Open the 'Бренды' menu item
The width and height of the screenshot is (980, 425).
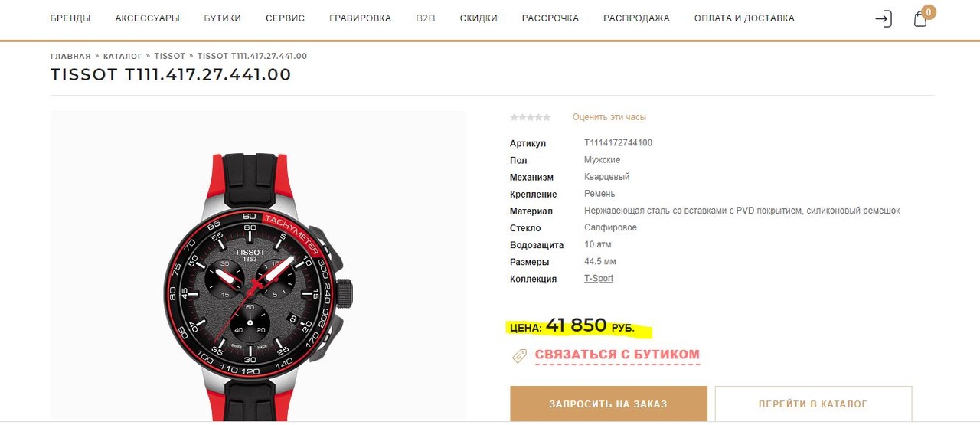(x=70, y=18)
